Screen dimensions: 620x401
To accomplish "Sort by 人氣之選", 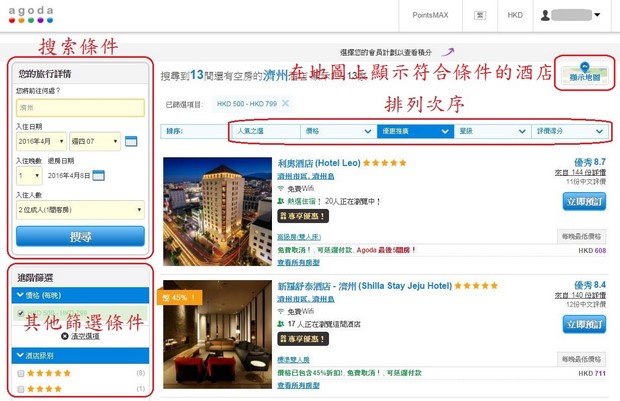I will coord(266,131).
